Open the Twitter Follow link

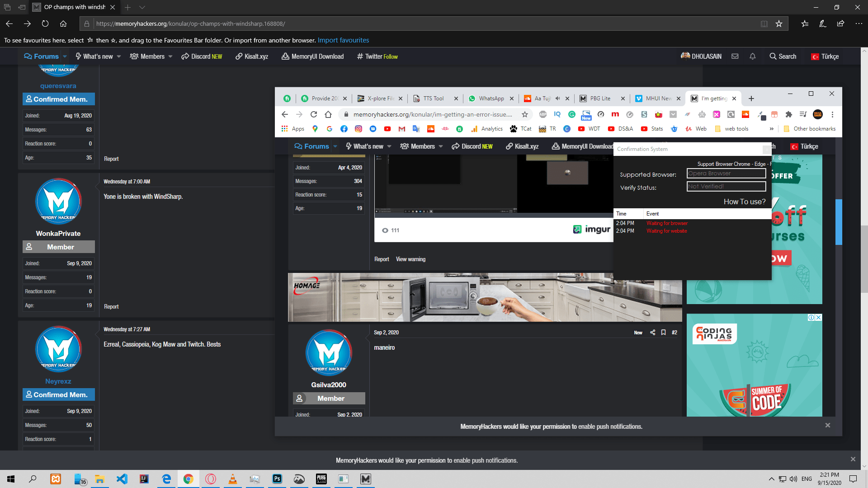[377, 56]
